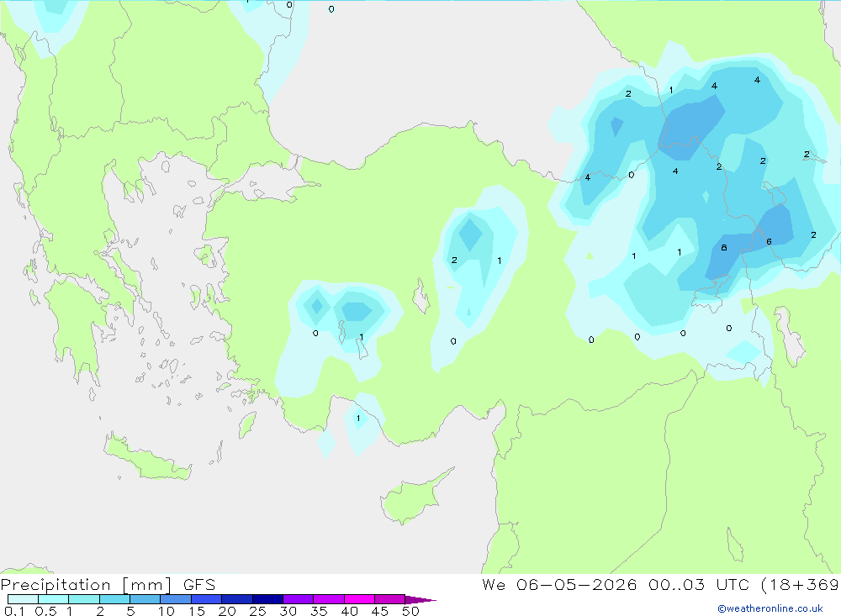841x616 pixels.
Task: Select the 35–40 mm violet legend swatch
Action: point(329,599)
